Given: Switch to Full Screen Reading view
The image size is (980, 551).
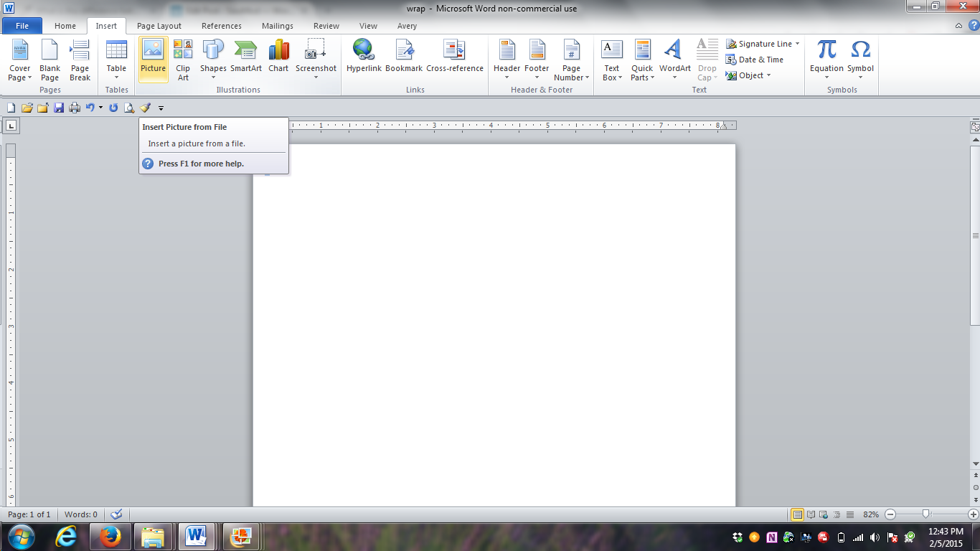Looking at the screenshot, I should coord(811,514).
